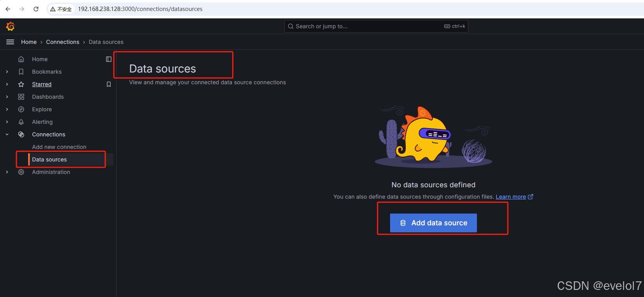This screenshot has width=644, height=297.
Task: Click the bookmark icon beside Starred
Action: [109, 84]
